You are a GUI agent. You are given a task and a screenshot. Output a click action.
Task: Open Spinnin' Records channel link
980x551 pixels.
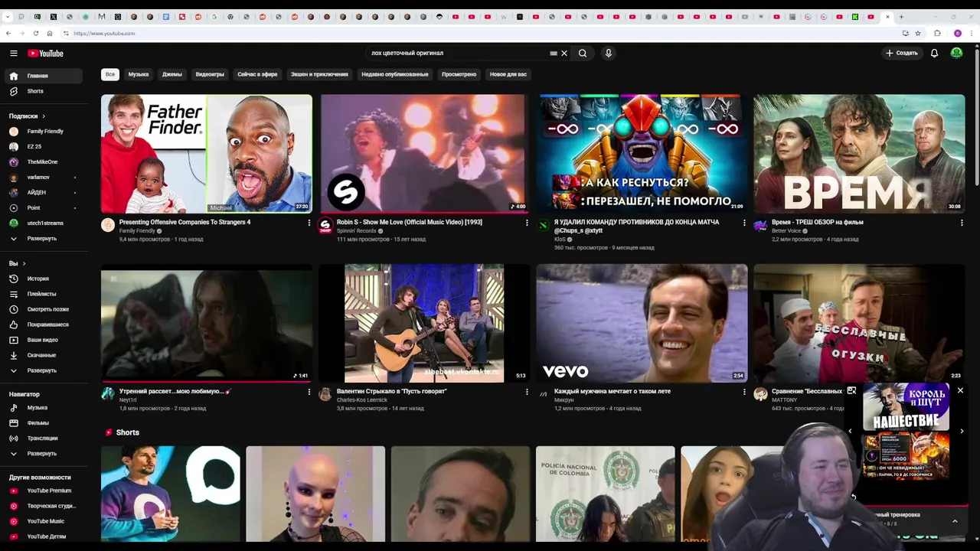357,230
